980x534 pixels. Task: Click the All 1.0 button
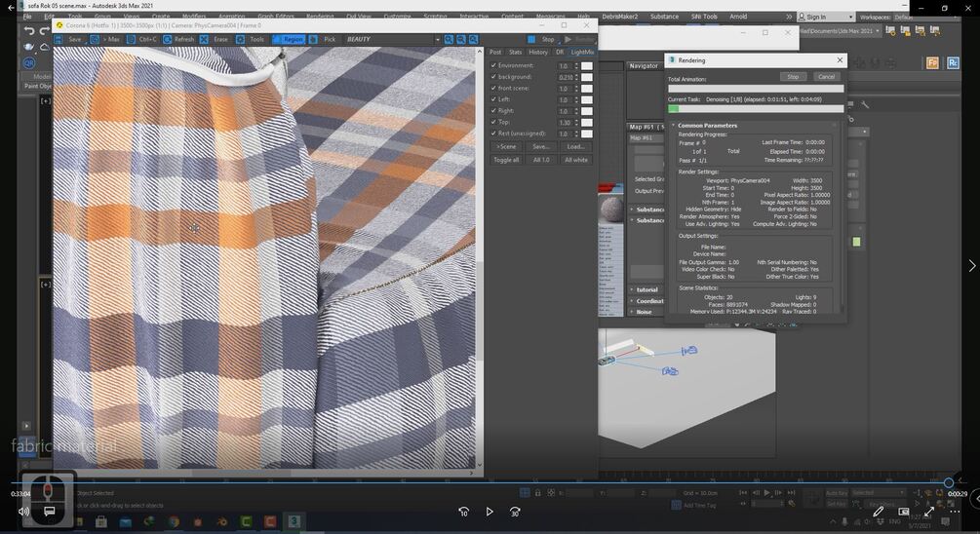pyautogui.click(x=541, y=160)
